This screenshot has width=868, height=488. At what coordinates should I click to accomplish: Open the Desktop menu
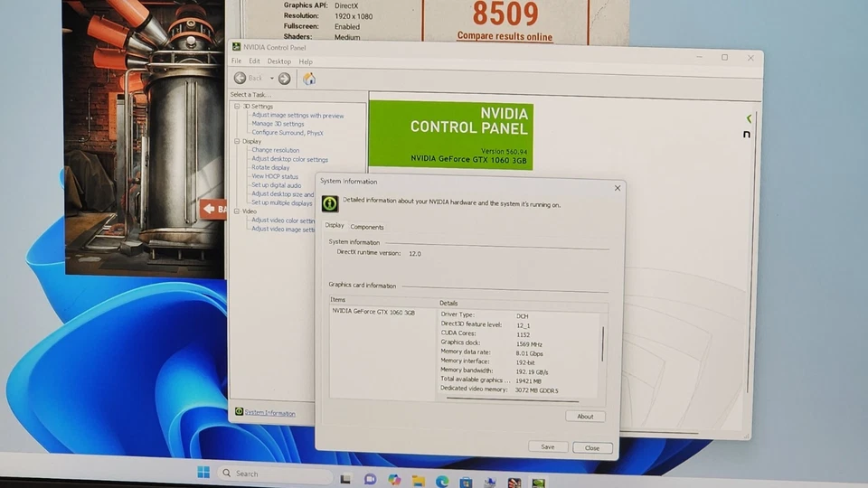pos(279,61)
